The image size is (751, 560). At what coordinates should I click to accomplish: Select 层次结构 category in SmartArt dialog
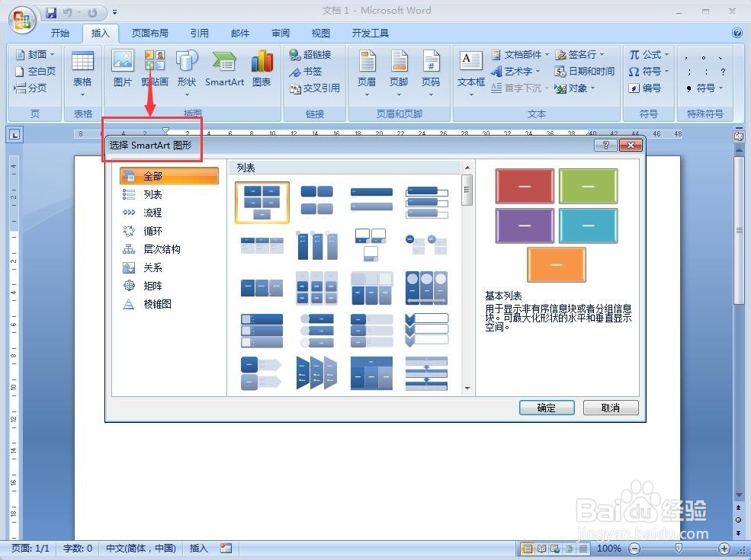tap(169, 249)
